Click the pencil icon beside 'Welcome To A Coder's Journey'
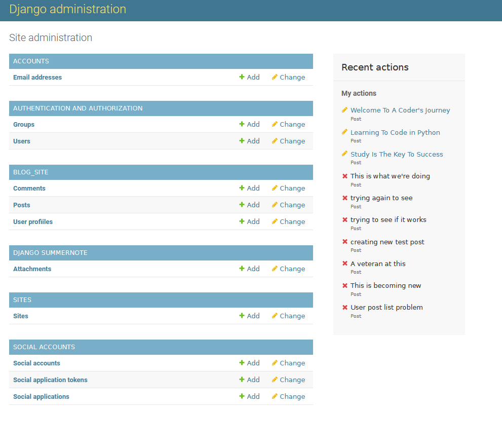This screenshot has width=502, height=448. pyautogui.click(x=345, y=109)
